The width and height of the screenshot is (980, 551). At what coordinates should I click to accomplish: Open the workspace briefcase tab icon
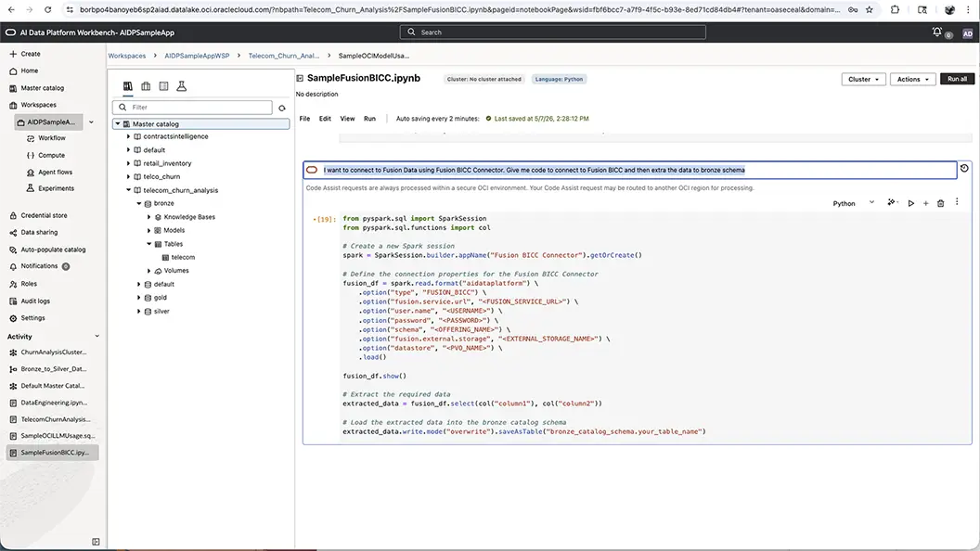pos(146,86)
